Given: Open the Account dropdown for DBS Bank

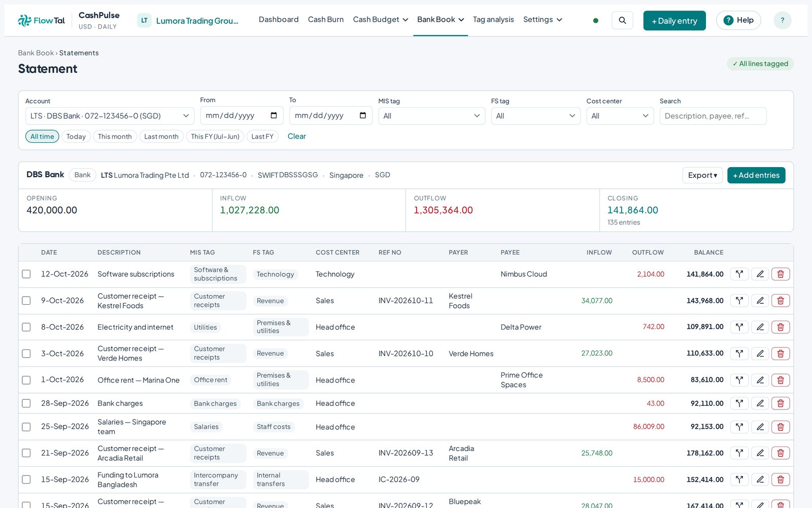Looking at the screenshot, I should [110, 116].
